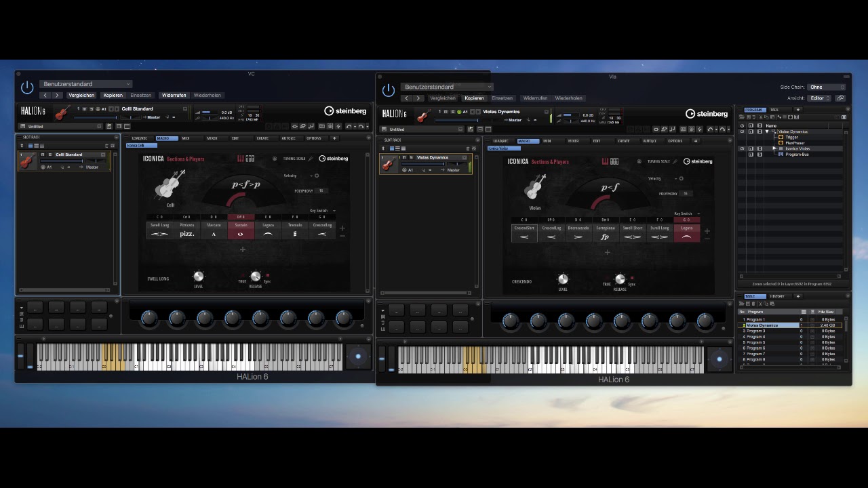Screen dimensions: 868x488
Task: Mute the Celli Standard slot in rack
Action: pyautogui.click(x=42, y=155)
